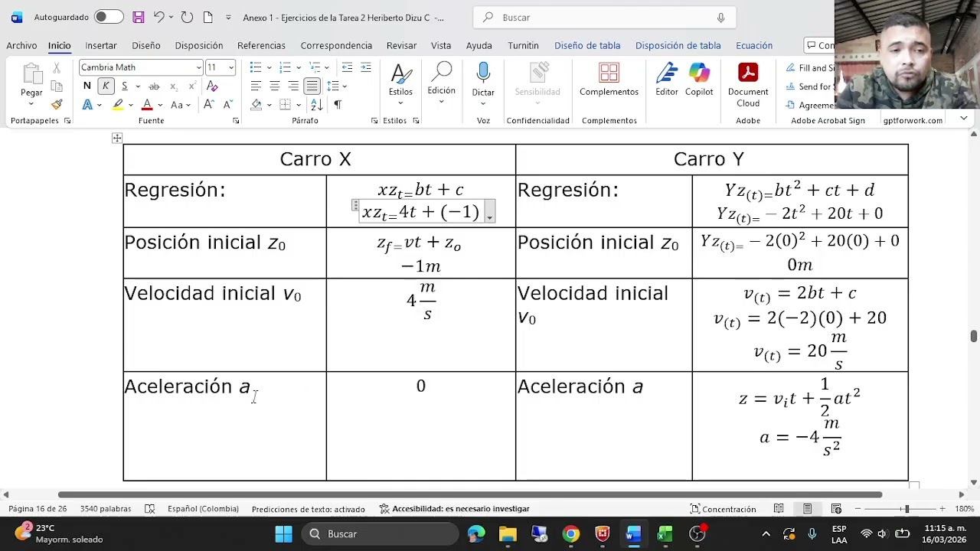Switch to web layout view
This screenshot has width=980, height=551.
tap(836, 509)
